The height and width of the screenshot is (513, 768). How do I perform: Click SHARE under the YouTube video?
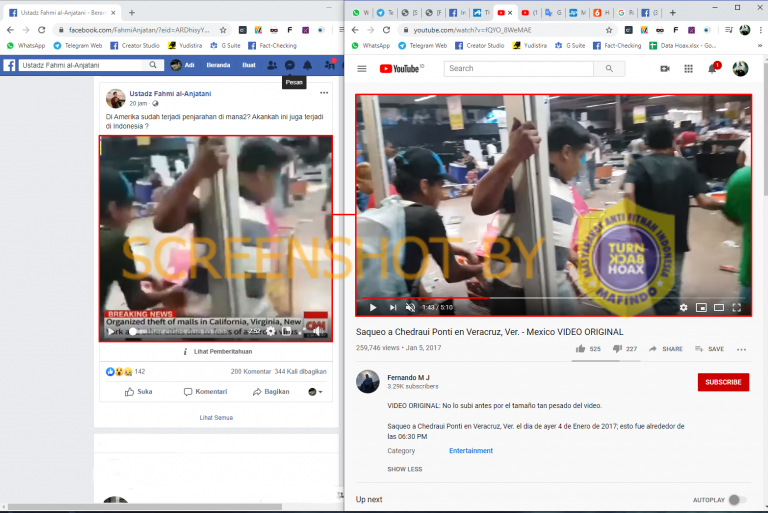pos(666,349)
